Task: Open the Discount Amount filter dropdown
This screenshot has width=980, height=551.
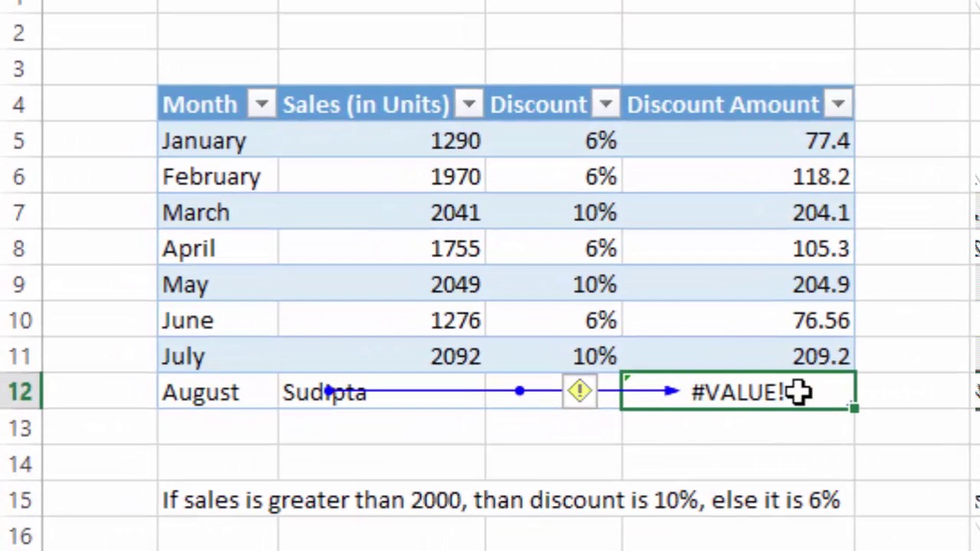Action: click(x=838, y=105)
